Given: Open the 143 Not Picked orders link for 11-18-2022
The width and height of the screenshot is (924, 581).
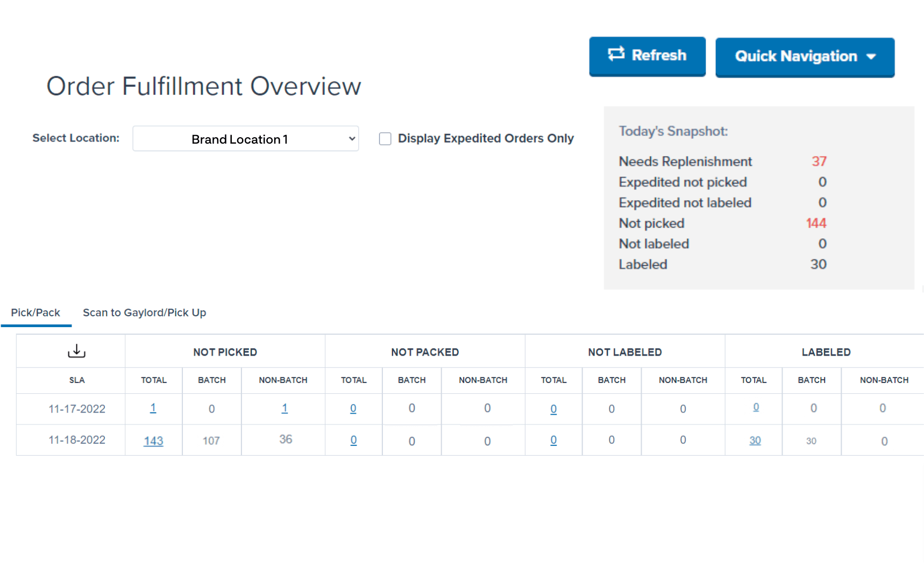Looking at the screenshot, I should (153, 440).
